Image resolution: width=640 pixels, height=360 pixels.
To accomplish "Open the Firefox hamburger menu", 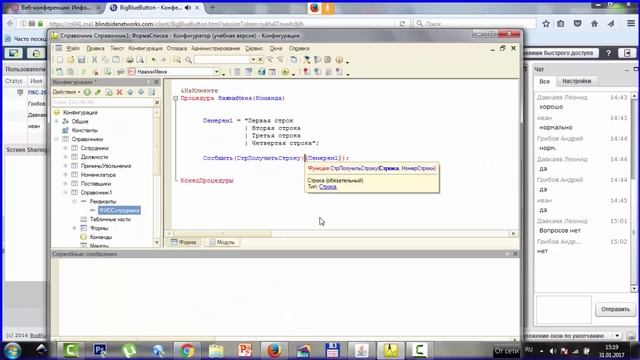I will point(631,24).
